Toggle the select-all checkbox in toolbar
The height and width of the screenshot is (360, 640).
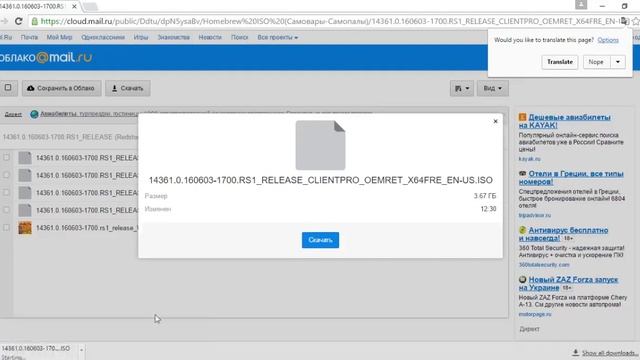pyautogui.click(x=8, y=88)
